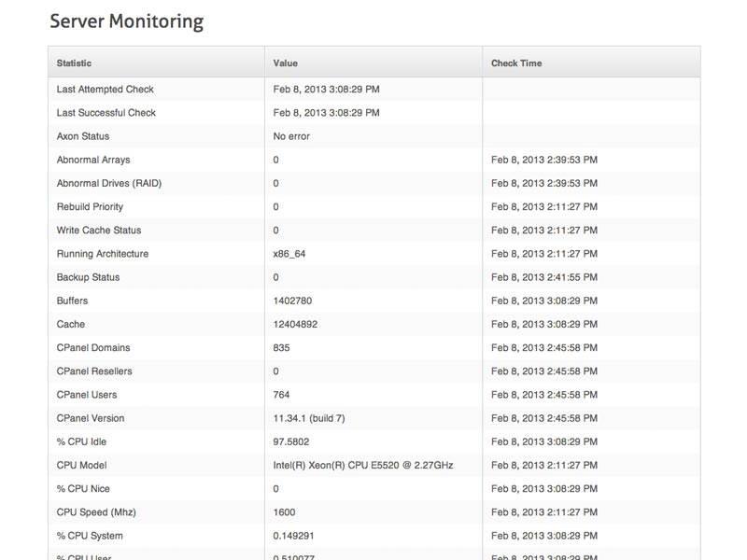Click the Check Time column header
This screenshot has height=560, width=747.
pyautogui.click(x=516, y=63)
